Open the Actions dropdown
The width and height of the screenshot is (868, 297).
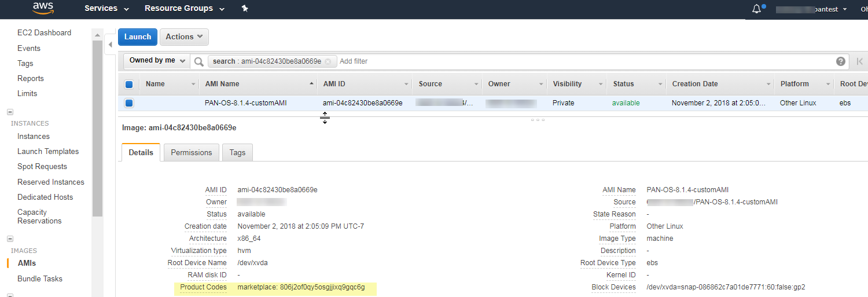click(x=184, y=37)
